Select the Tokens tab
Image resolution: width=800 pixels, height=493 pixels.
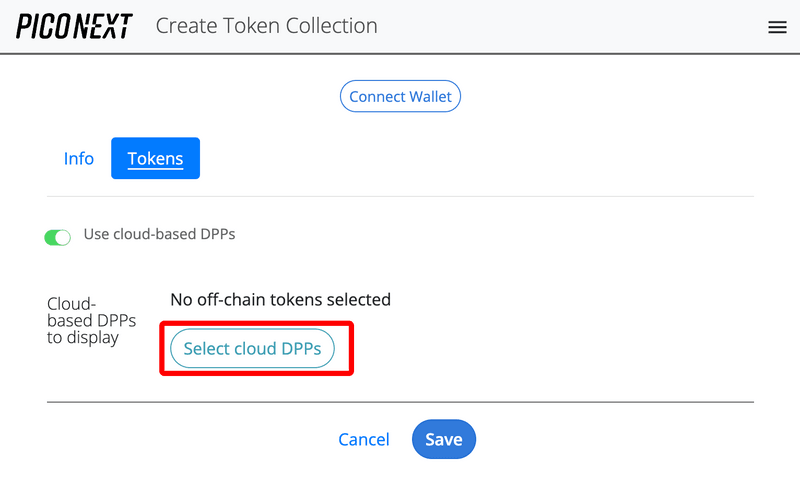click(155, 158)
